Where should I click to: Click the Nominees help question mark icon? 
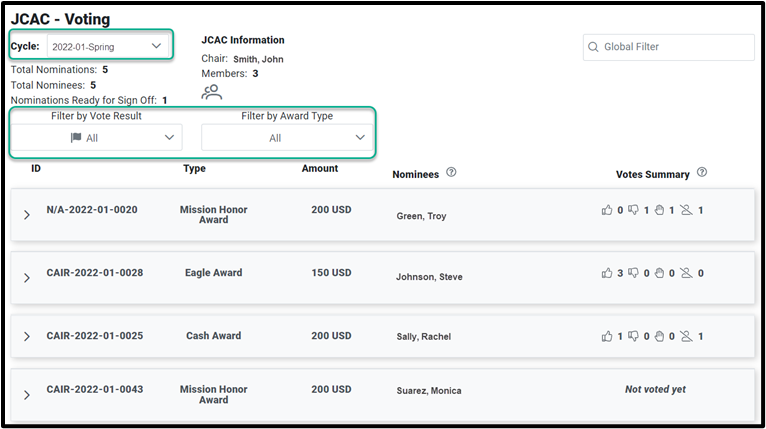tap(451, 172)
